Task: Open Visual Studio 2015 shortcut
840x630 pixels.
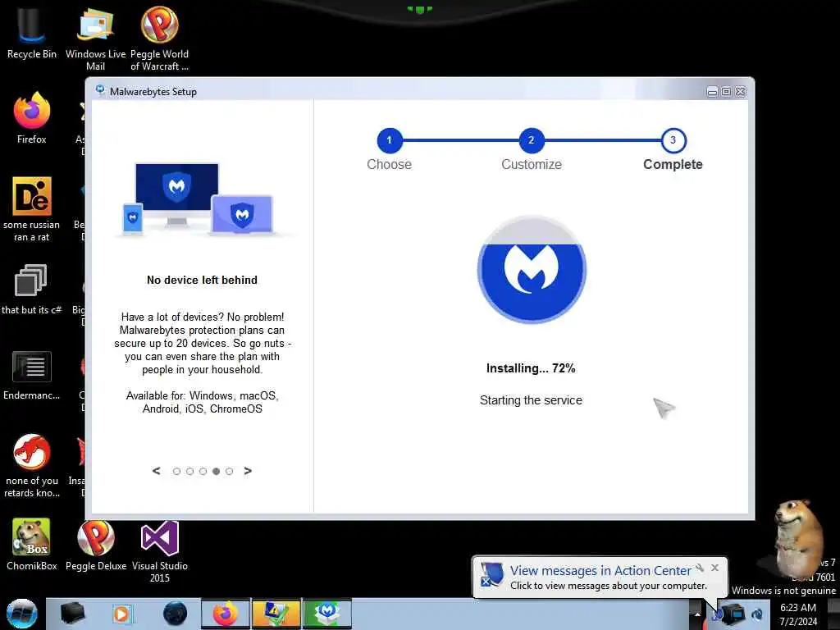Action: [x=160, y=552]
